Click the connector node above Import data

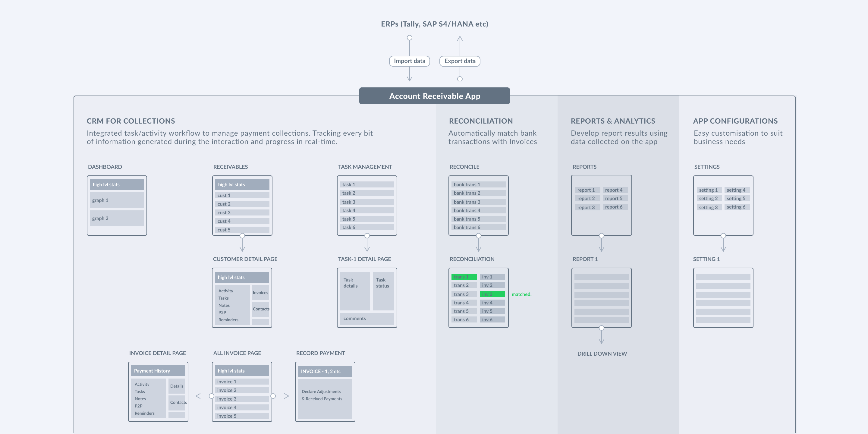pyautogui.click(x=409, y=38)
